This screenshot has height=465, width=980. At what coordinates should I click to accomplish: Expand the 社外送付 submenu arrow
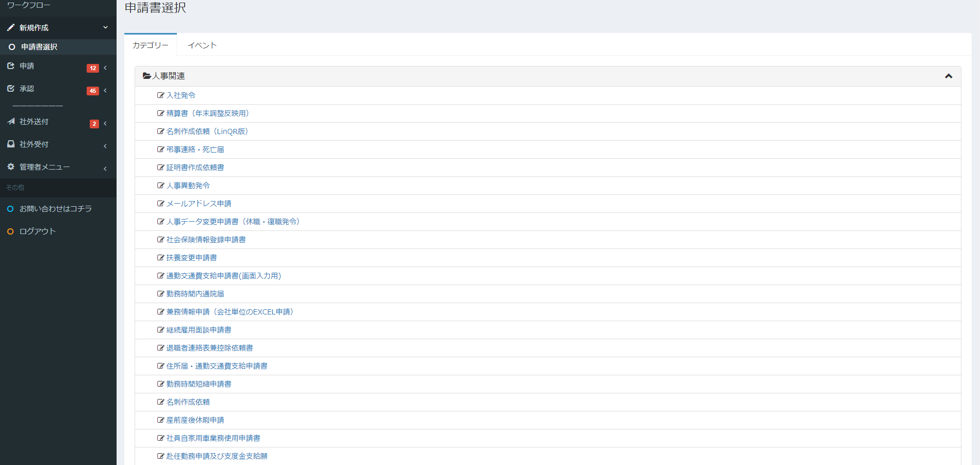(105, 123)
